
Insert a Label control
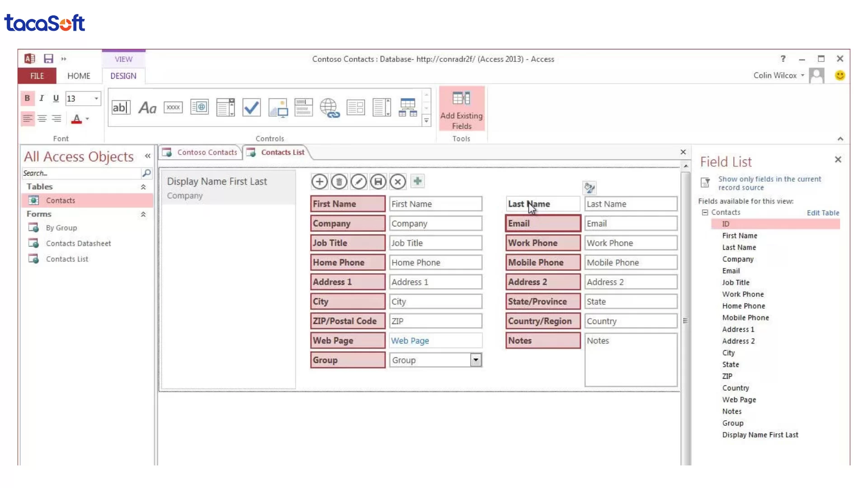click(x=147, y=108)
